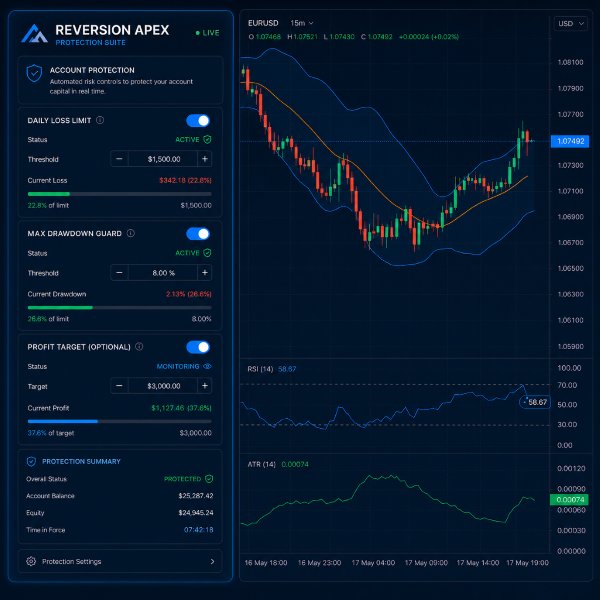Click the 16 May 18:00 time axis label
This screenshot has width=600, height=600.
(266, 562)
